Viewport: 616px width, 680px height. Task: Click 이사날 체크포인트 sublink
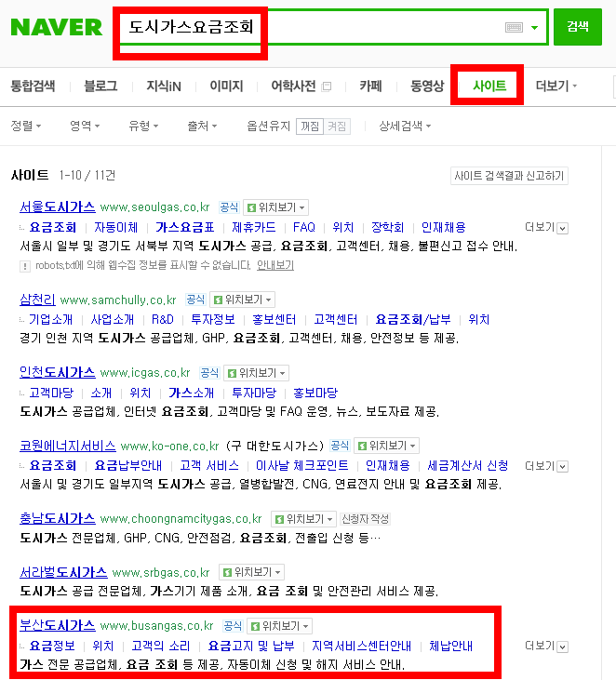tap(301, 466)
